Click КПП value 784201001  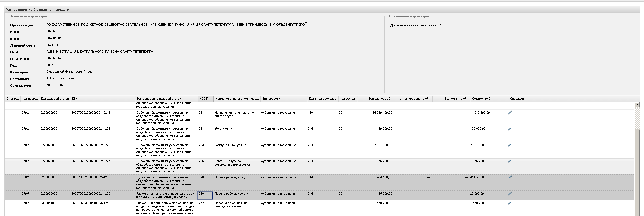(54, 38)
